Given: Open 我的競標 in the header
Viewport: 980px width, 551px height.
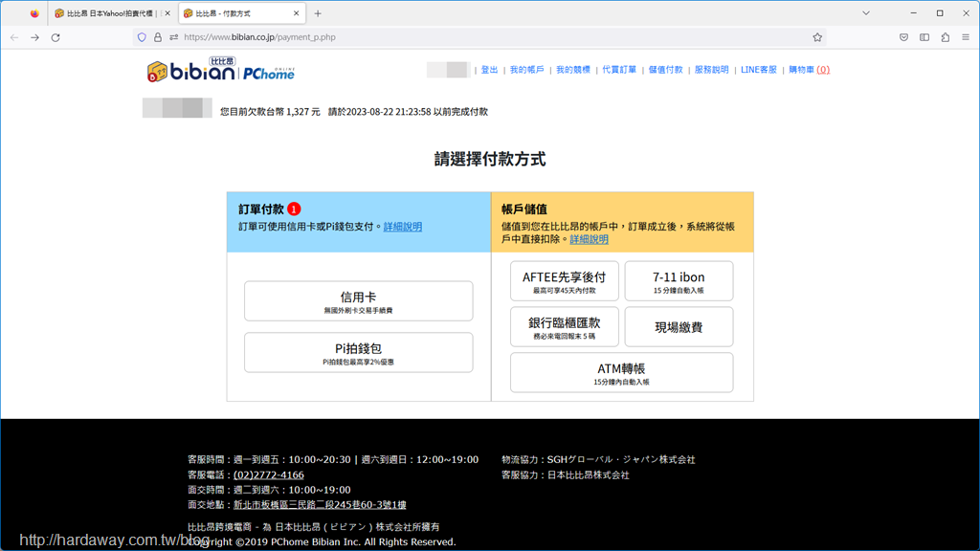Looking at the screenshot, I should tap(573, 70).
